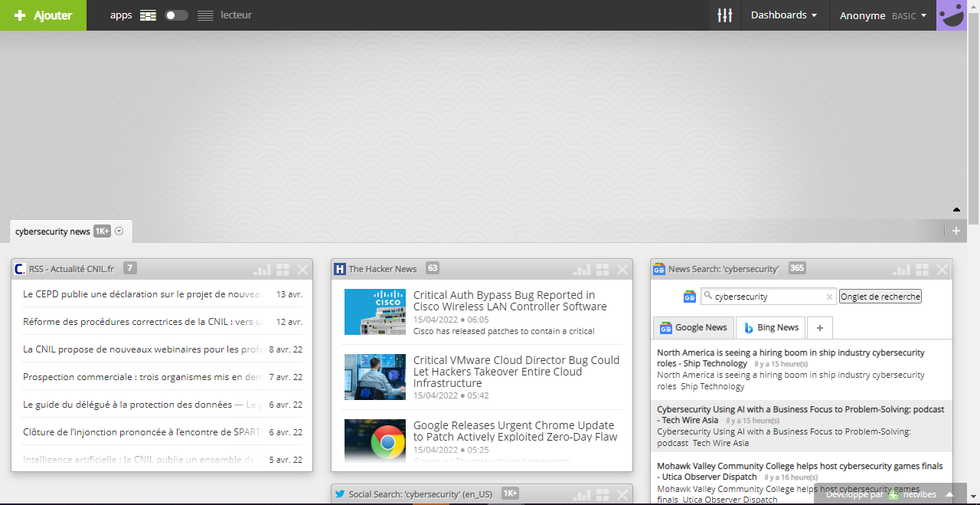This screenshot has width=980, height=505.
Task: Open the Critical VMware Cloud Director article
Action: [x=516, y=372]
